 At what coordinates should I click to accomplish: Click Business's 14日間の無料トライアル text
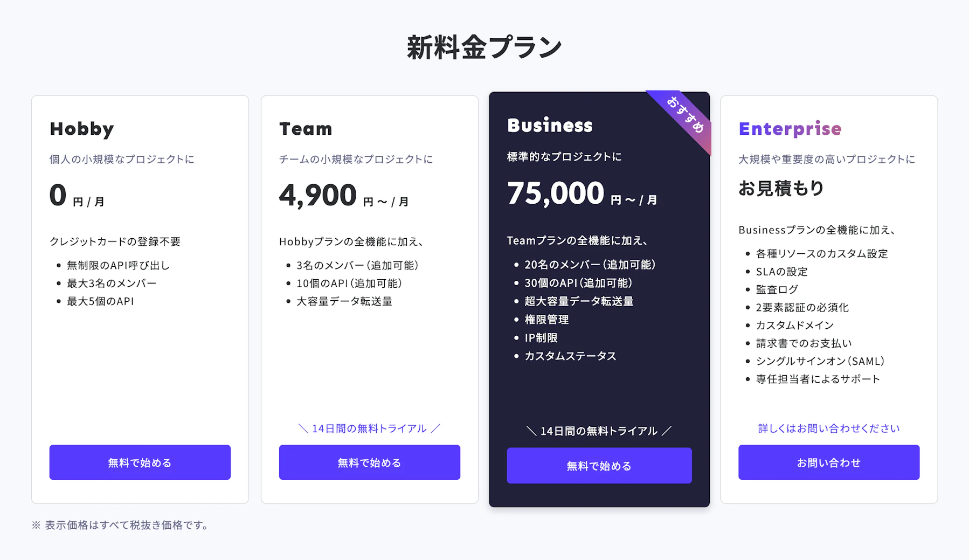tap(599, 431)
